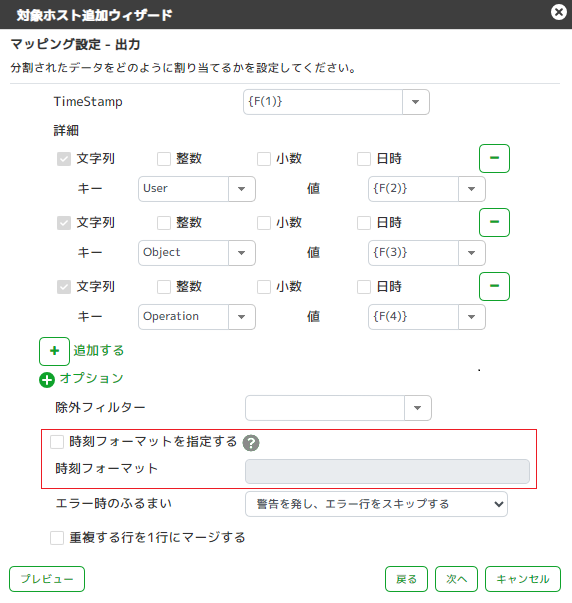
Task: Open the エラー時のふるまい select box
Action: click(x=376, y=504)
